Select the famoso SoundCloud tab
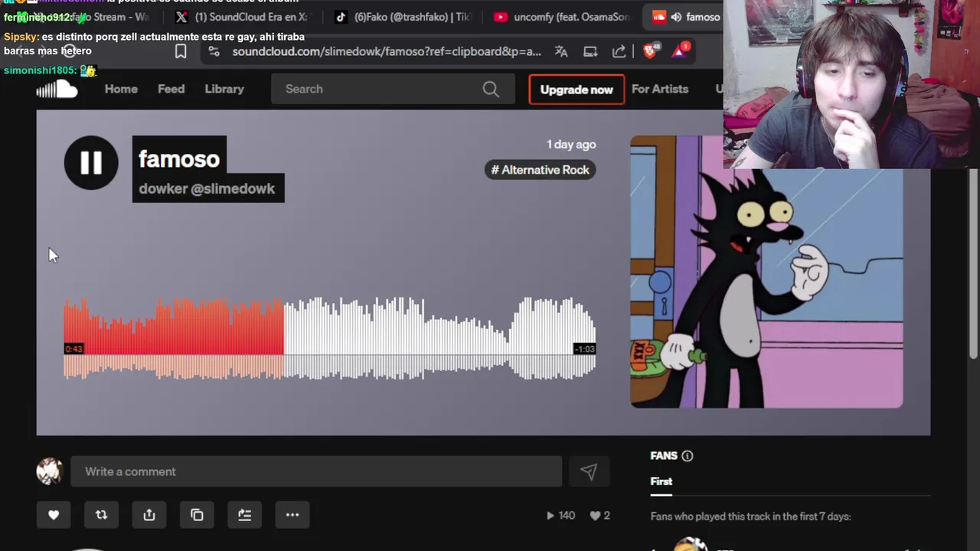The width and height of the screenshot is (980, 551). [685, 17]
